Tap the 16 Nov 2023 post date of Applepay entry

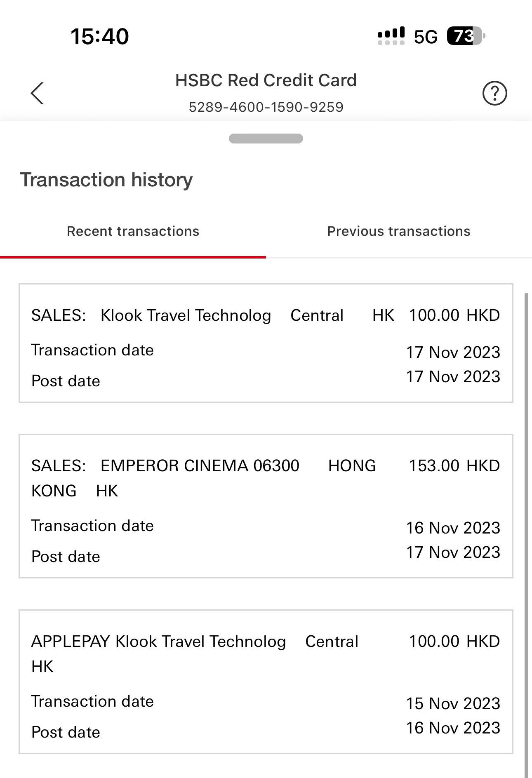453,728
